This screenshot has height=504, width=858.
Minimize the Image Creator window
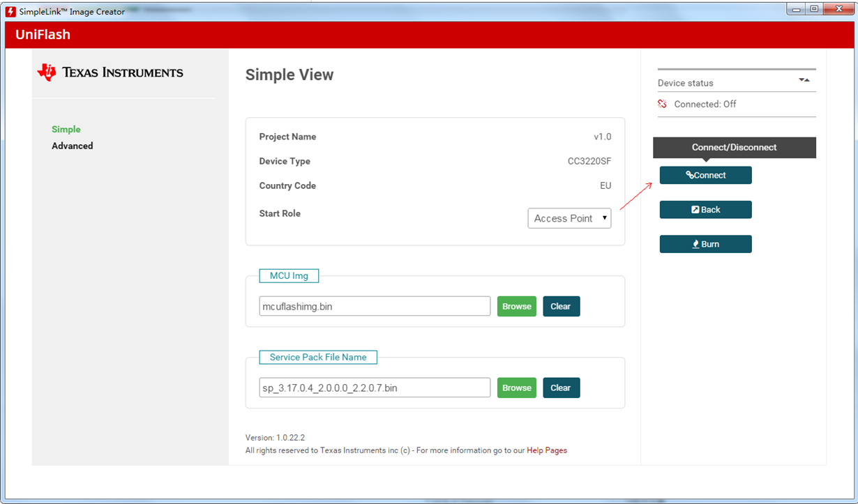(797, 9)
